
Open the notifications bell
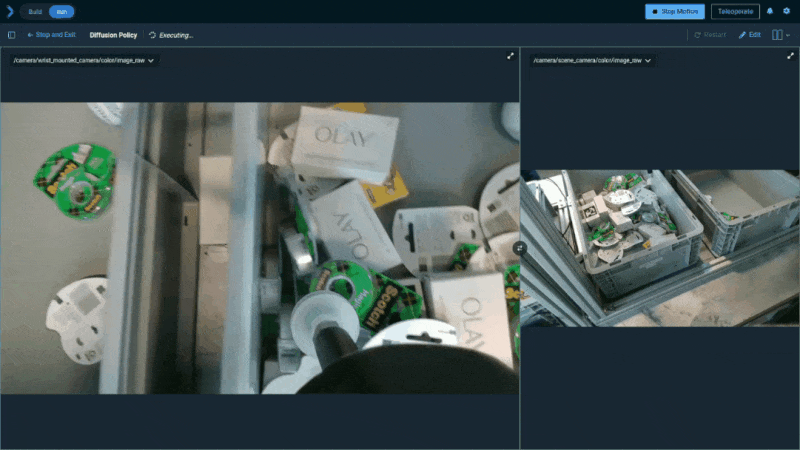pos(769,11)
